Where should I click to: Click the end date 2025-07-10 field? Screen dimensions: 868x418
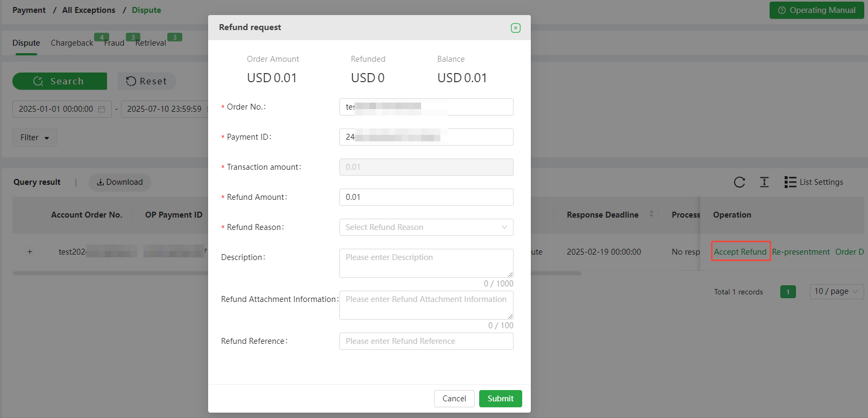pyautogui.click(x=165, y=109)
